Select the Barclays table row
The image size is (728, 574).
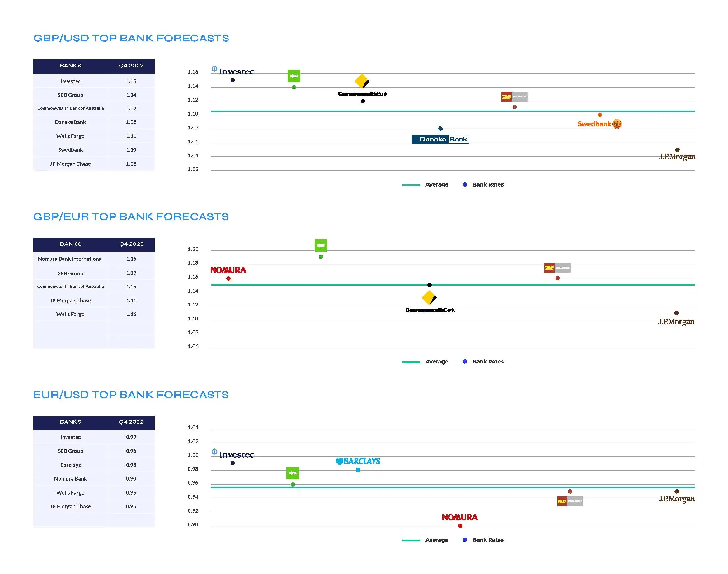point(94,465)
